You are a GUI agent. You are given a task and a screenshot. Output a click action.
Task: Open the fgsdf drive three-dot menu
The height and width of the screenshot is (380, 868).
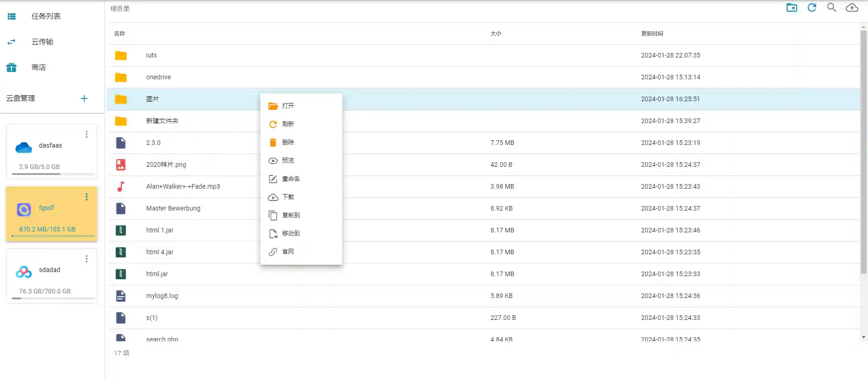86,197
